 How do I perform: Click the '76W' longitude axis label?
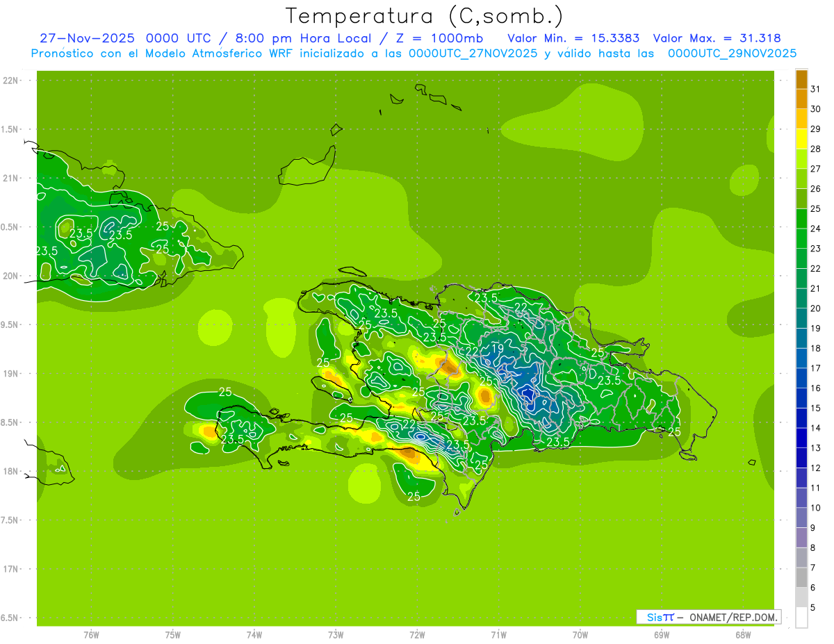tap(91, 636)
